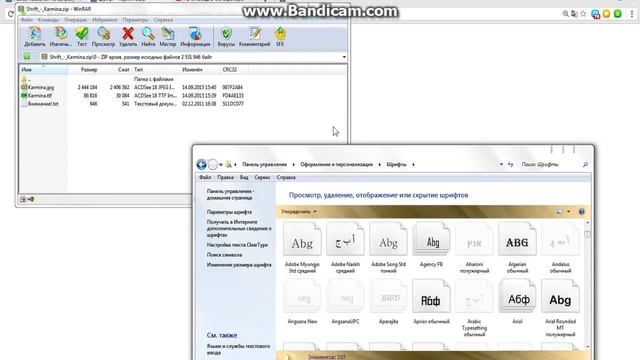Run the Тест (Test) archive tool
The image size is (640, 360).
click(x=82, y=36)
